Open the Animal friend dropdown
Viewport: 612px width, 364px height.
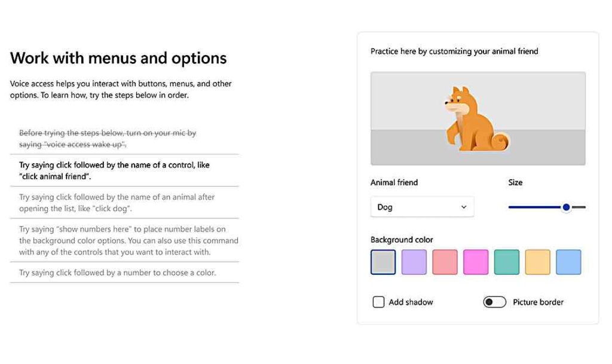(x=422, y=207)
